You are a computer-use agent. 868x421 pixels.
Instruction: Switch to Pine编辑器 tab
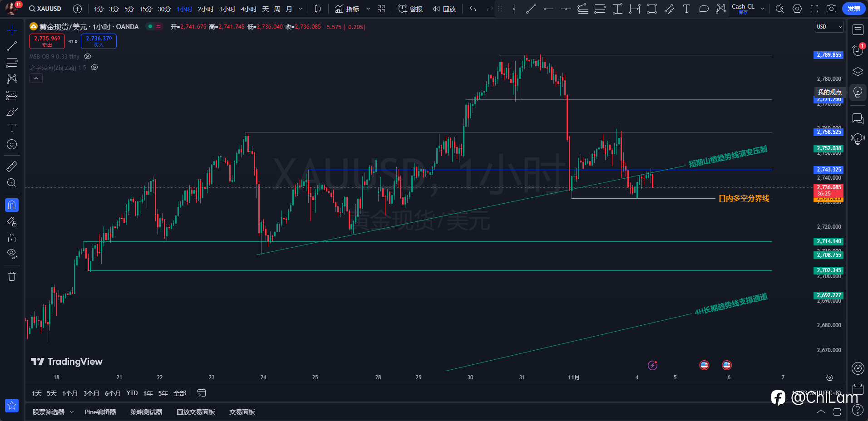(100, 412)
